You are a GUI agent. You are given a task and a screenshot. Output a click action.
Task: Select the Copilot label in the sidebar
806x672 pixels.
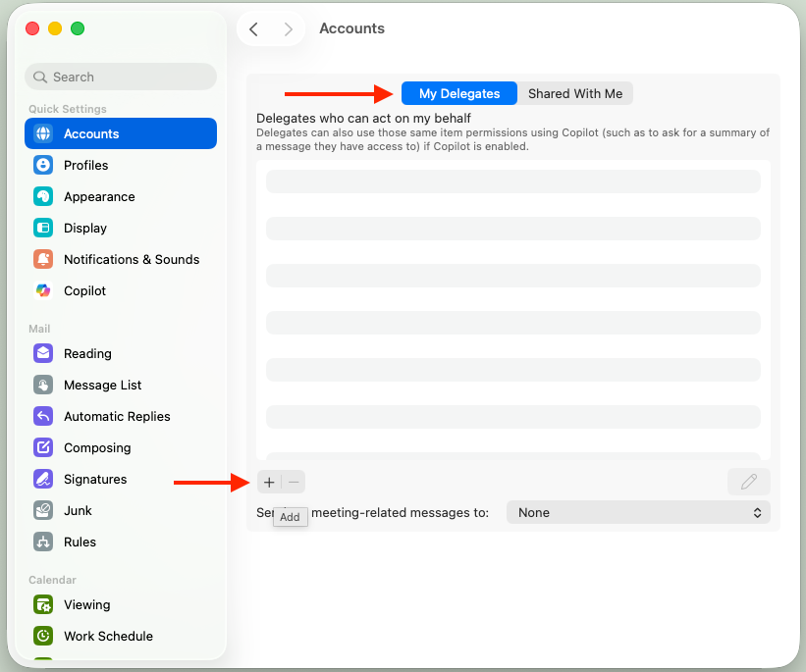point(84,290)
